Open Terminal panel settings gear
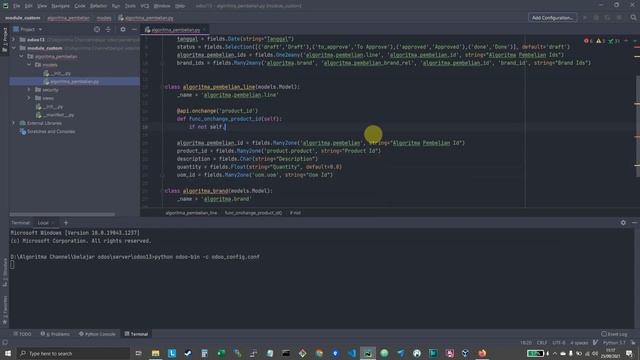Viewport: 640px width, 360px height. (x=623, y=222)
